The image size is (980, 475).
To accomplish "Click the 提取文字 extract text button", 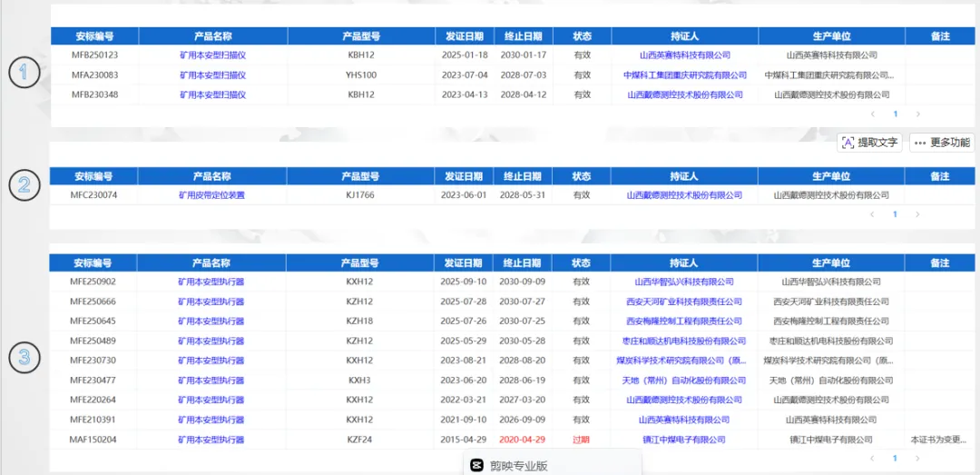I will (x=869, y=143).
